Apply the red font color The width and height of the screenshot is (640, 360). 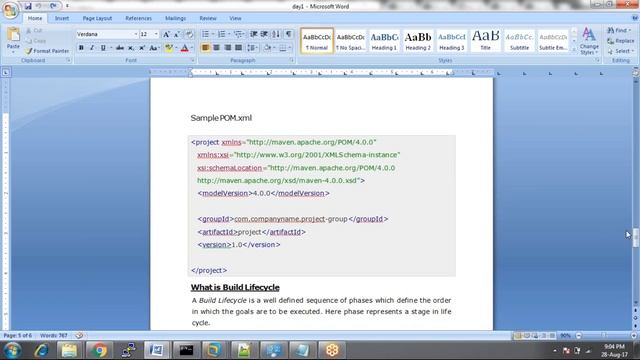point(184,48)
